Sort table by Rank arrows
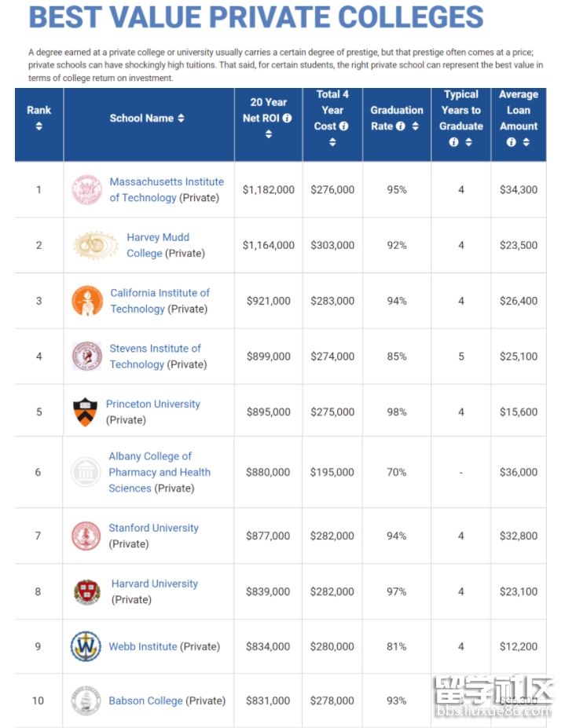The width and height of the screenshot is (565, 728). pyautogui.click(x=39, y=126)
